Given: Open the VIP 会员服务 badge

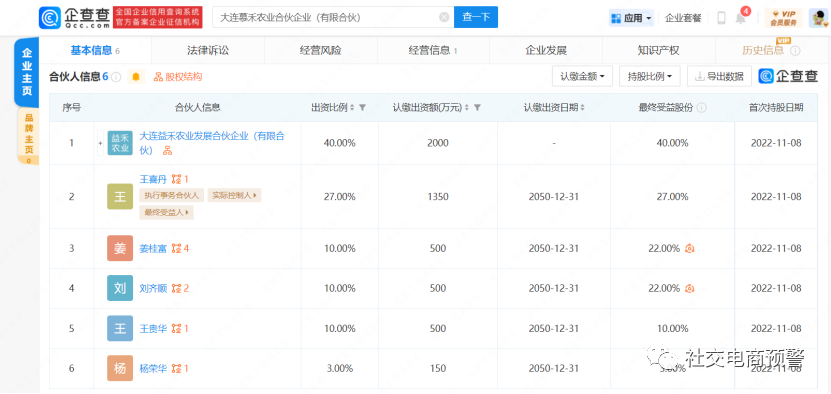Looking at the screenshot, I should click(783, 18).
